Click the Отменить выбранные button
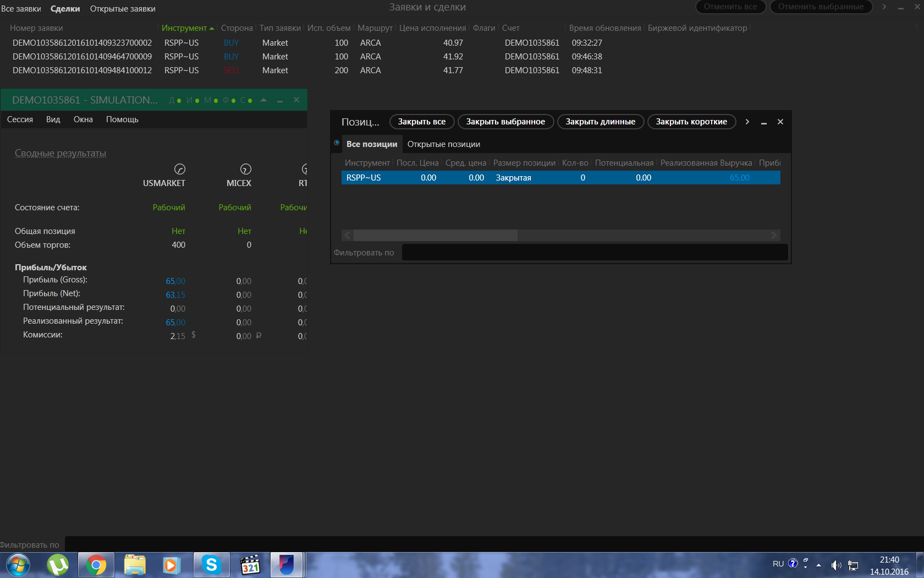The image size is (924, 578). click(x=821, y=7)
